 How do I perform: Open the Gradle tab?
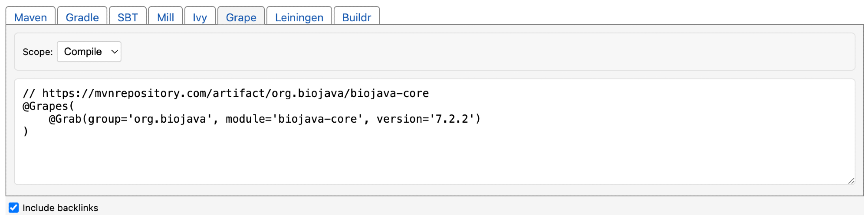[x=82, y=17]
